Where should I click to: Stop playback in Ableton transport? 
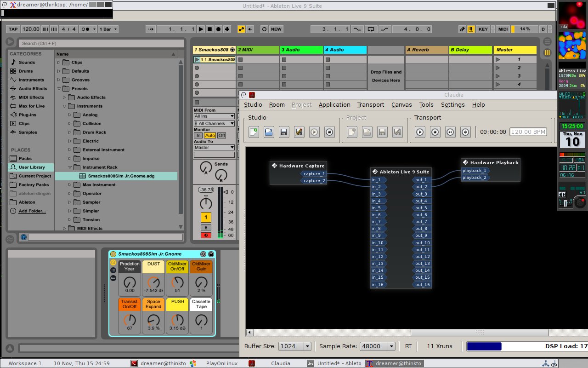pos(209,29)
